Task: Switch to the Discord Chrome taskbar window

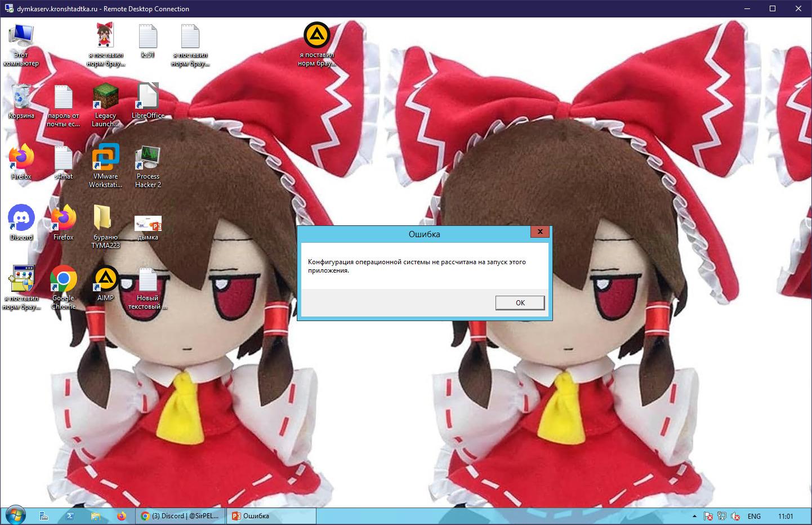Action: pyautogui.click(x=180, y=516)
